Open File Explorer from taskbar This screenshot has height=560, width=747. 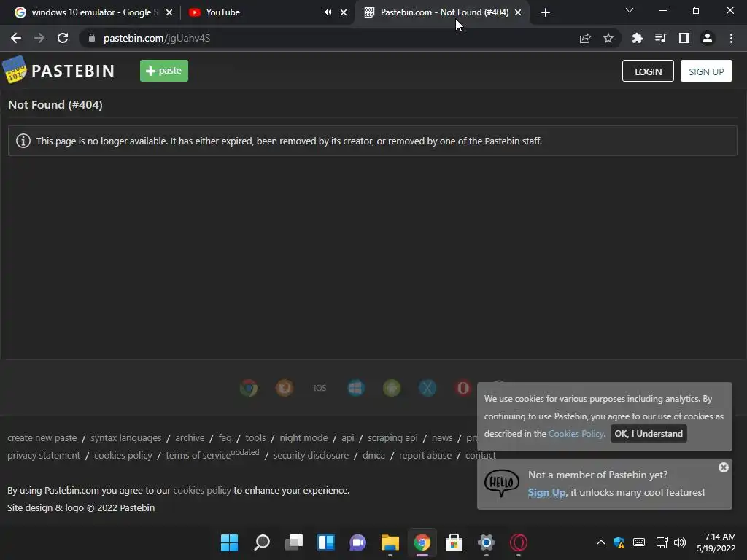point(390,542)
